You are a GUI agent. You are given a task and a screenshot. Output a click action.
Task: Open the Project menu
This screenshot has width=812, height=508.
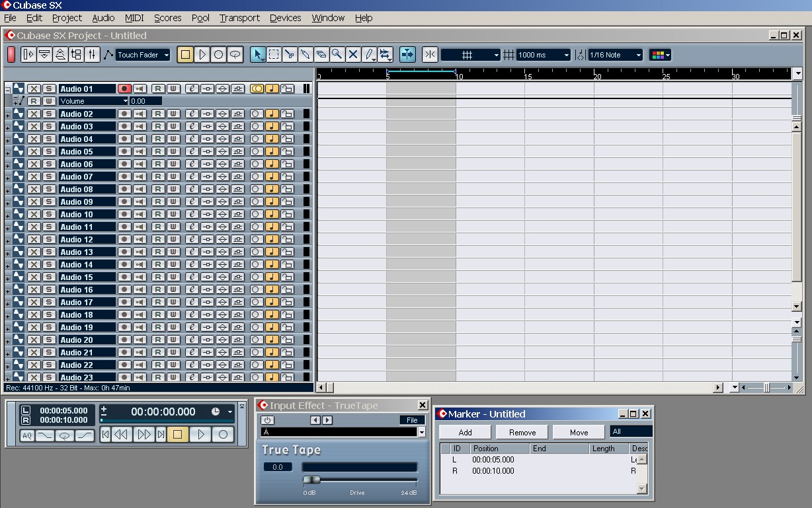67,18
